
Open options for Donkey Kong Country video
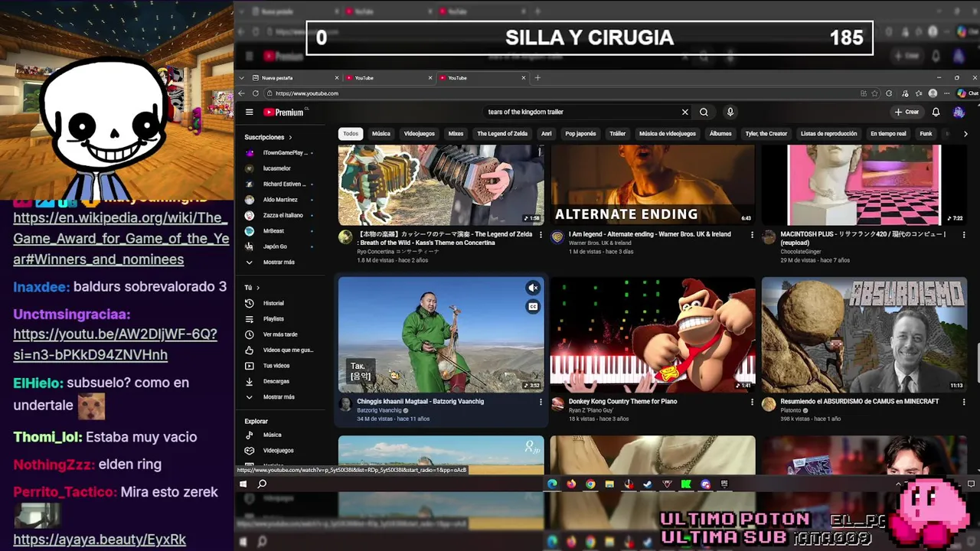[752, 402]
